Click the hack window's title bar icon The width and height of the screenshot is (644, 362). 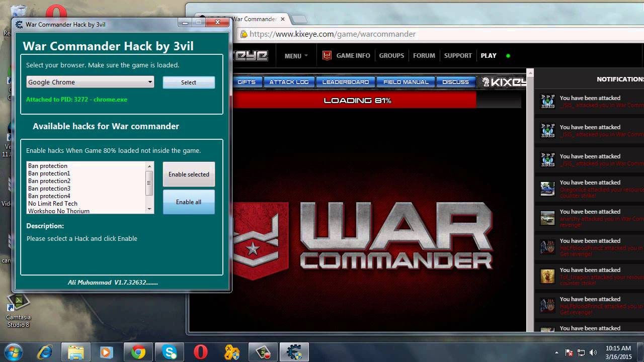click(19, 24)
